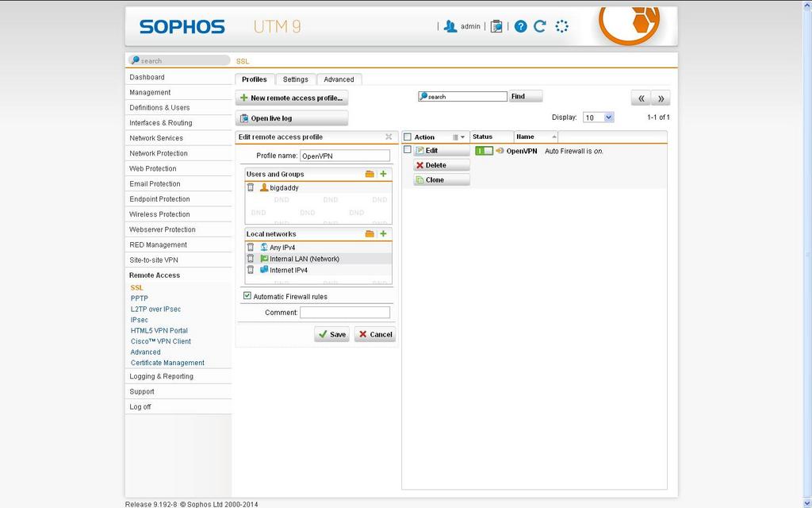Click the Comment input field
The image size is (812, 508).
pyautogui.click(x=345, y=313)
